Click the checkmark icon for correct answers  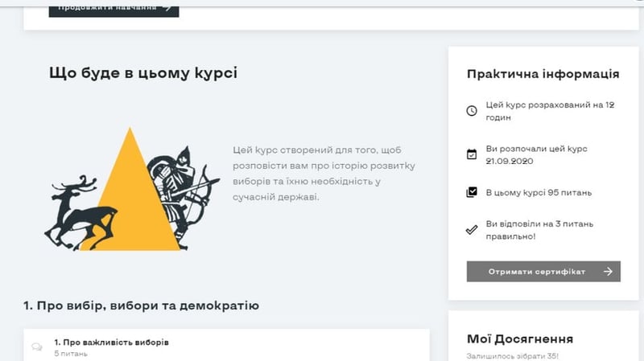click(472, 230)
